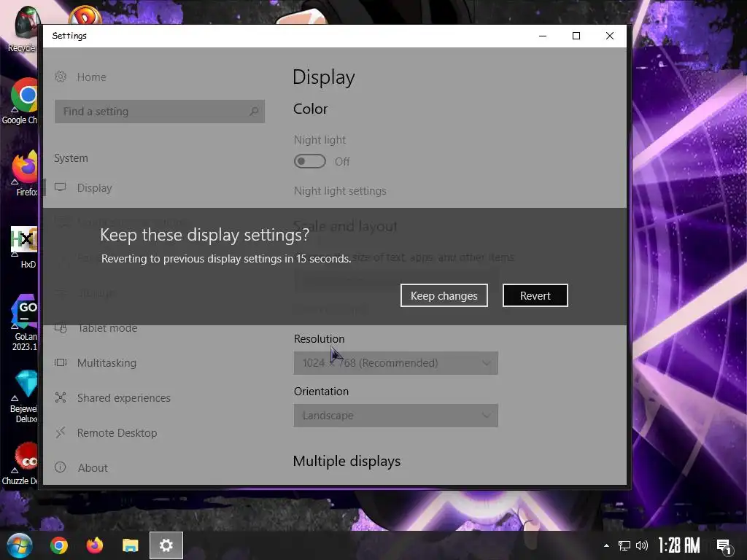The image size is (747, 560).
Task: Click the Keep changes button
Action: (444, 296)
